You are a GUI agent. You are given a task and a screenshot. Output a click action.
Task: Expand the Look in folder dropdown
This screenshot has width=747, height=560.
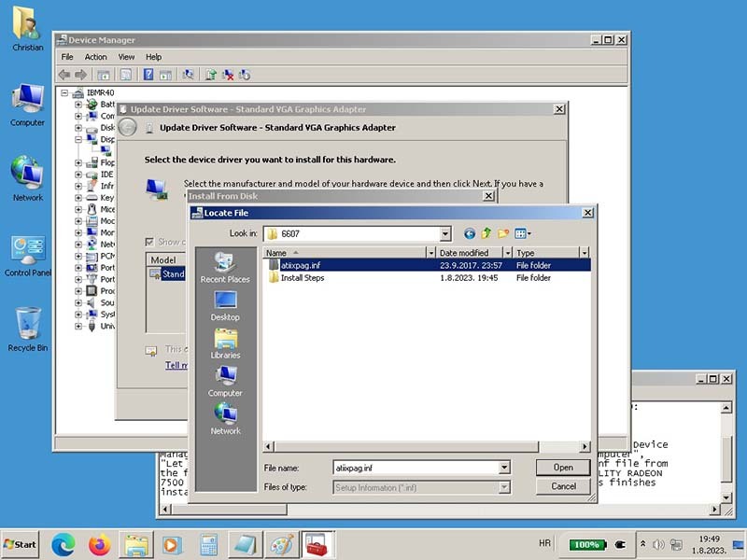click(x=444, y=233)
